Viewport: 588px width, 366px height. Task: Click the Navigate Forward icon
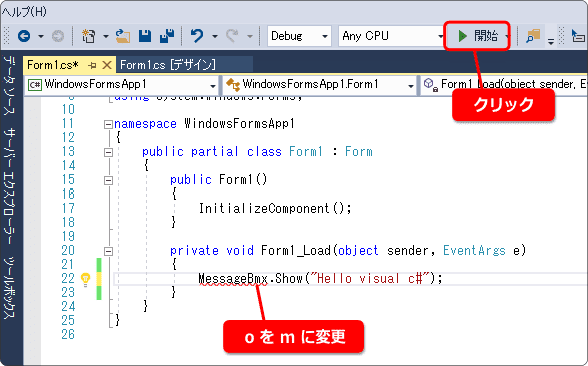click(57, 36)
